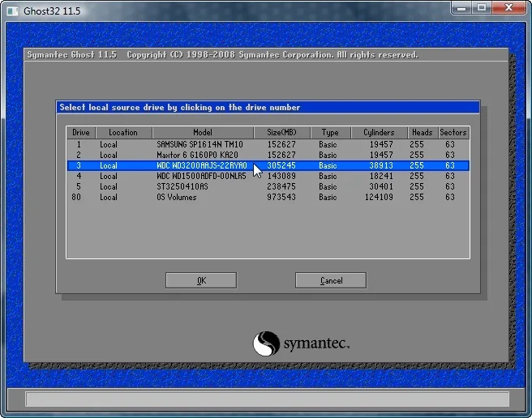Click the Symantec yin-yang logo

[x=266, y=343]
